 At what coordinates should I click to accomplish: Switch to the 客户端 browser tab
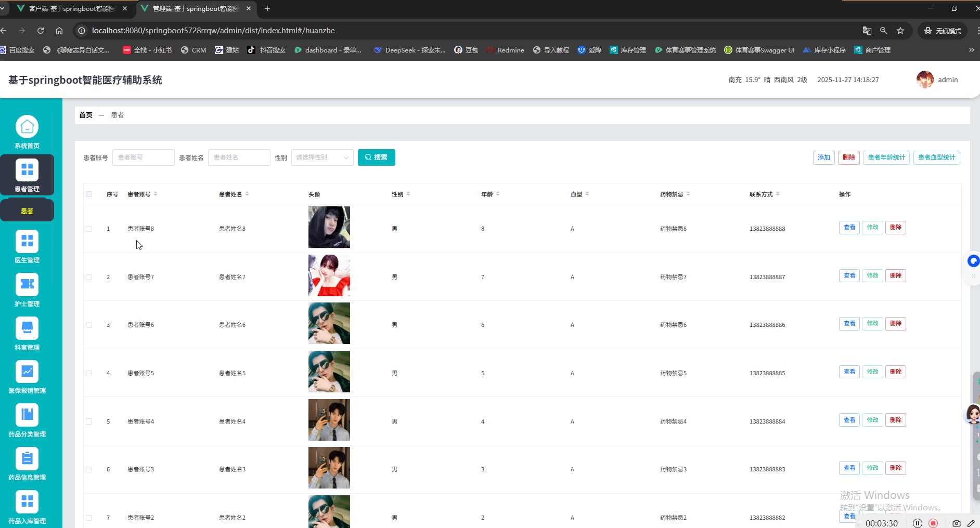click(x=72, y=8)
